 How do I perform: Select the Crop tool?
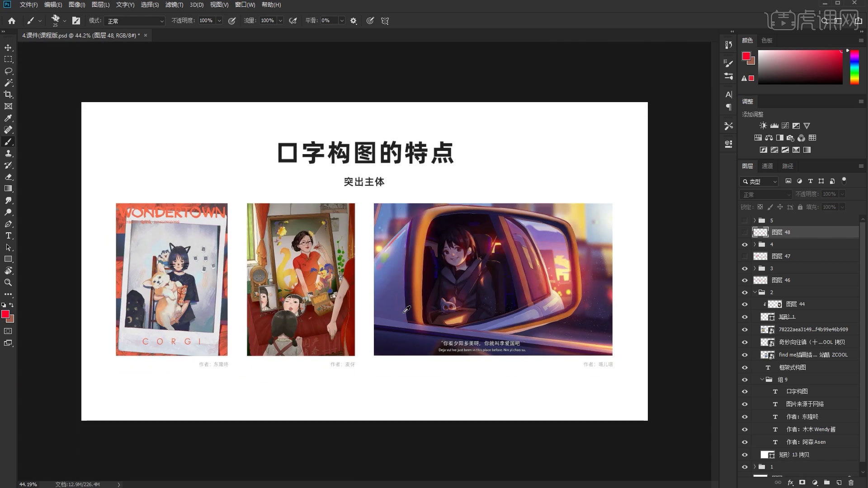8,94
